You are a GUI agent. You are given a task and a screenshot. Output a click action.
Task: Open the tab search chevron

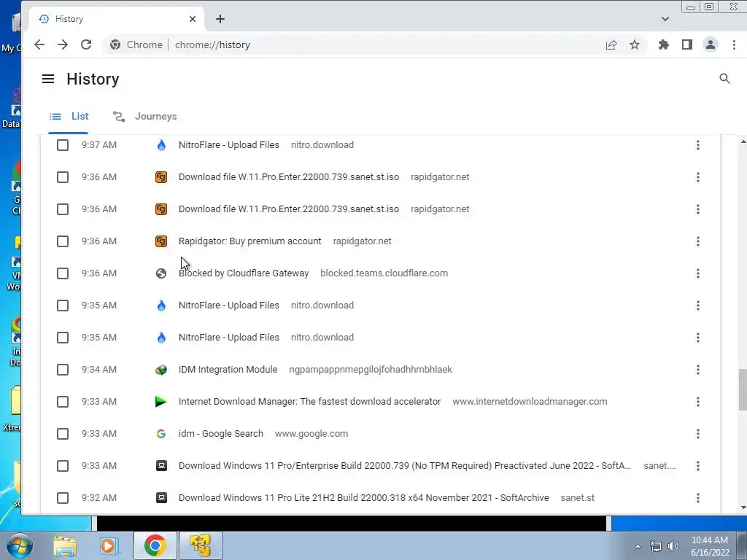tap(665, 19)
